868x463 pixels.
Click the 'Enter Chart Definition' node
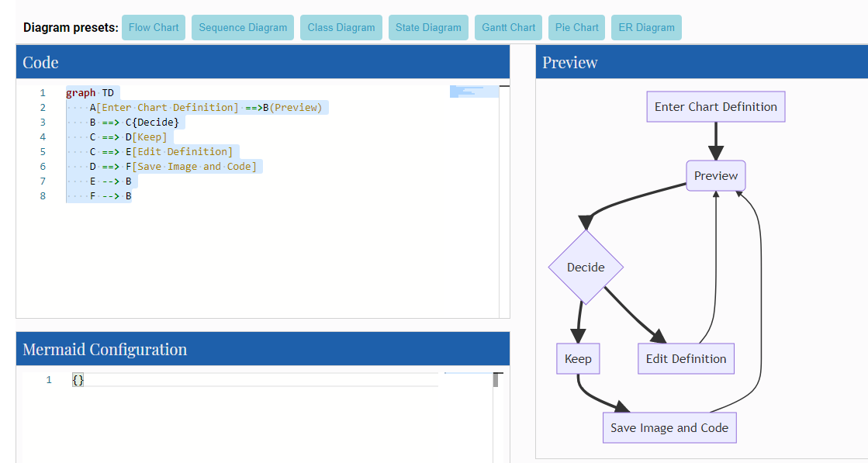tap(715, 107)
